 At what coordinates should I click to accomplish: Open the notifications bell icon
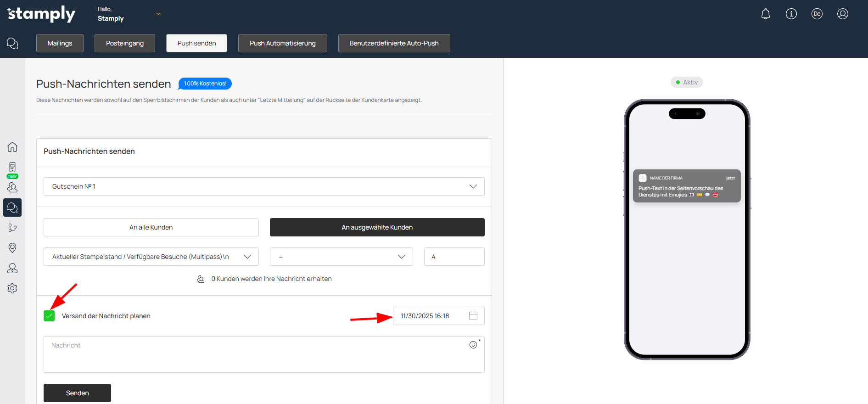[x=765, y=14]
